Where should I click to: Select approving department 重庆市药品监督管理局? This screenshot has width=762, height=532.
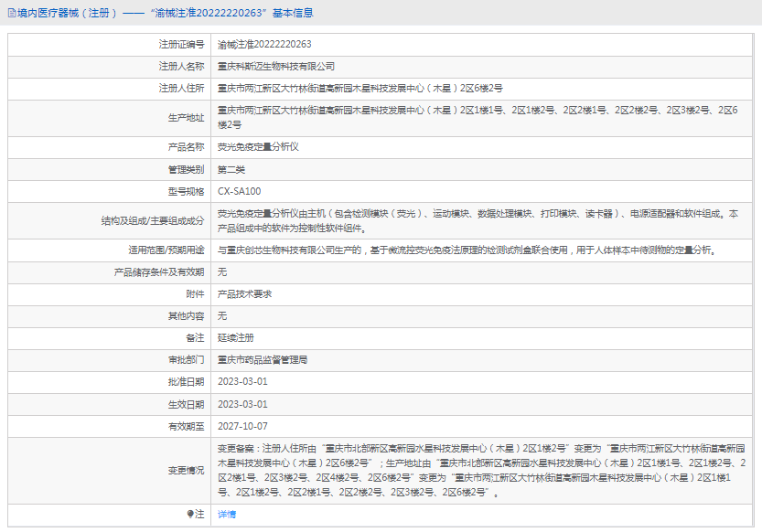pyautogui.click(x=263, y=360)
